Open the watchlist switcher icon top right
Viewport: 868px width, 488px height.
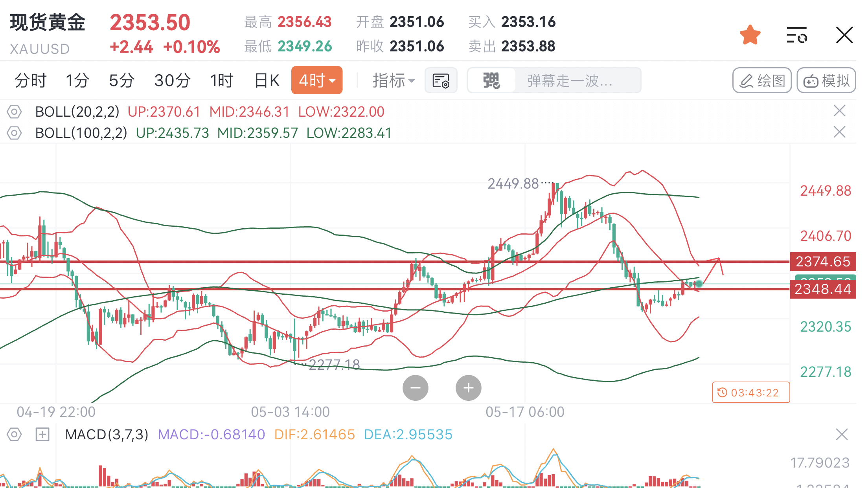796,35
